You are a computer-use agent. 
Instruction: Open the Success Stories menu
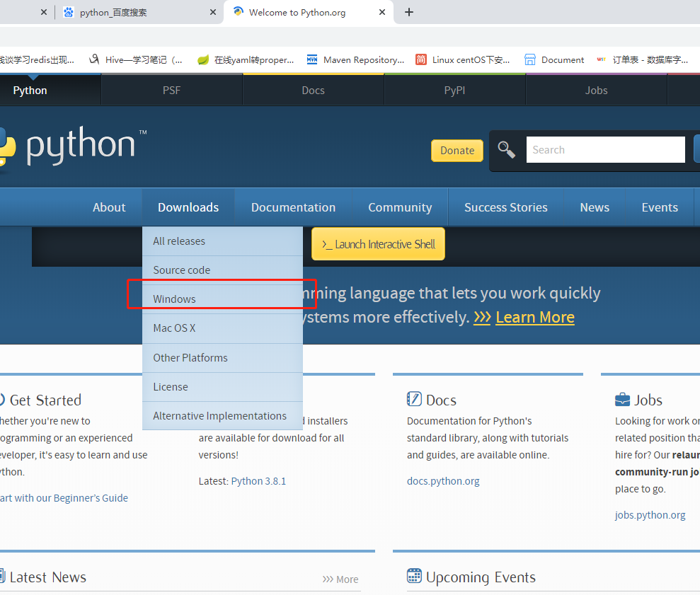pos(506,207)
